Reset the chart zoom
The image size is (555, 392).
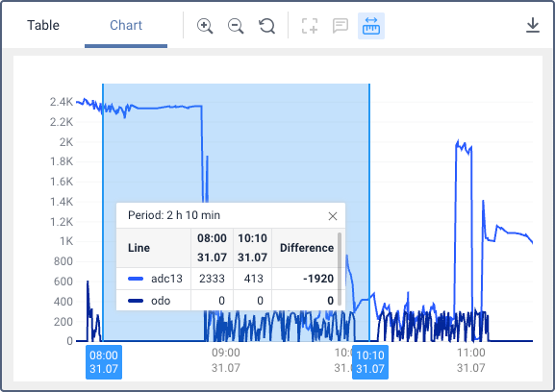[266, 26]
